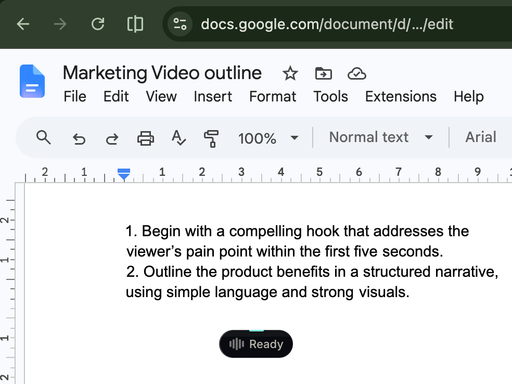Move document to a folder
The height and width of the screenshot is (384, 512).
click(x=323, y=73)
